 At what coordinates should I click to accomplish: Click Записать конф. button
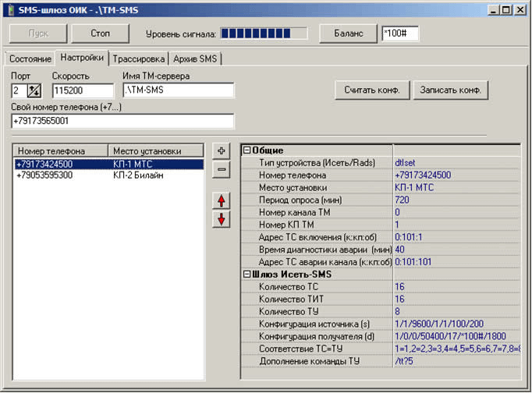tap(450, 90)
